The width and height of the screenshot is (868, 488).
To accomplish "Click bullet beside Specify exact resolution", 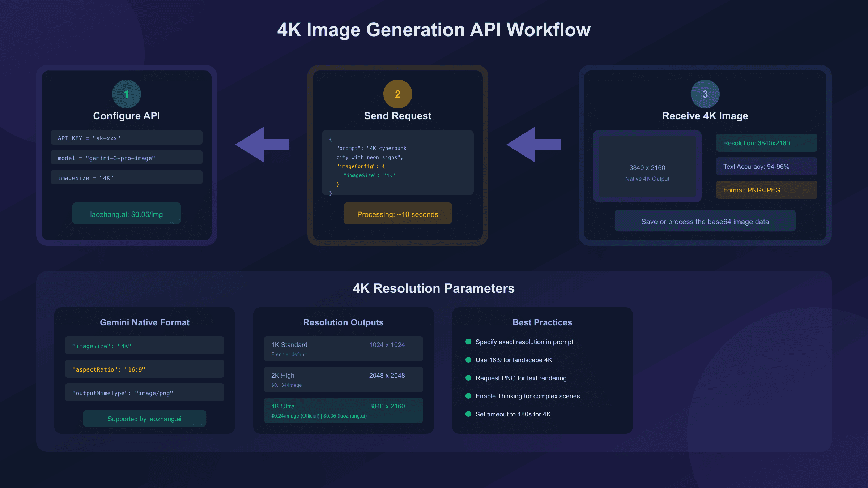I will click(x=468, y=342).
